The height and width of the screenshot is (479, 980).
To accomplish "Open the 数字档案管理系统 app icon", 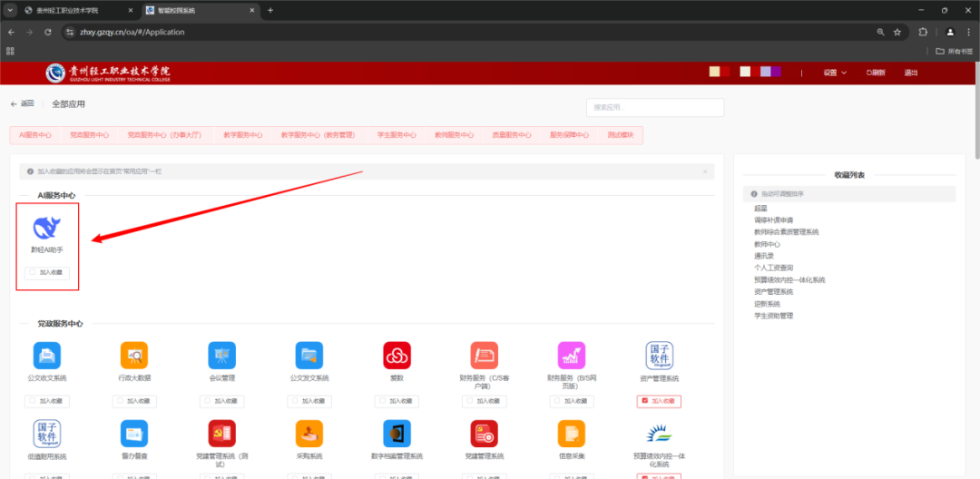I will [397, 434].
